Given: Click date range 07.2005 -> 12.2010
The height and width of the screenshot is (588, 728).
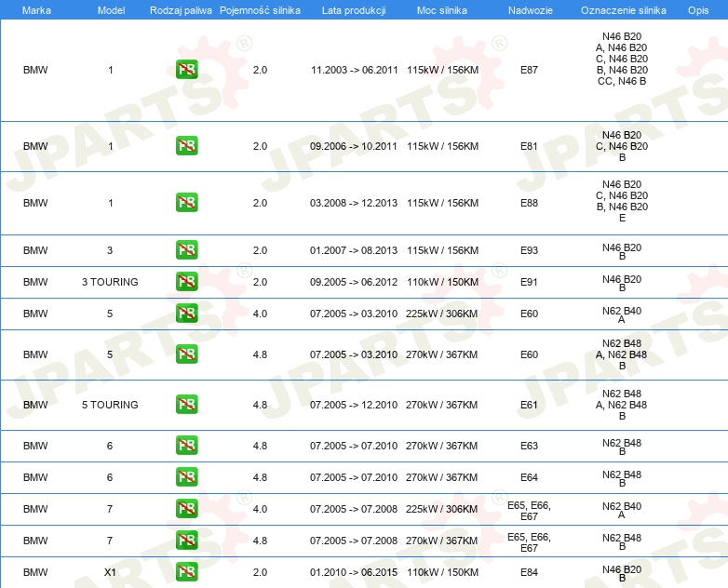Looking at the screenshot, I should click(354, 405).
